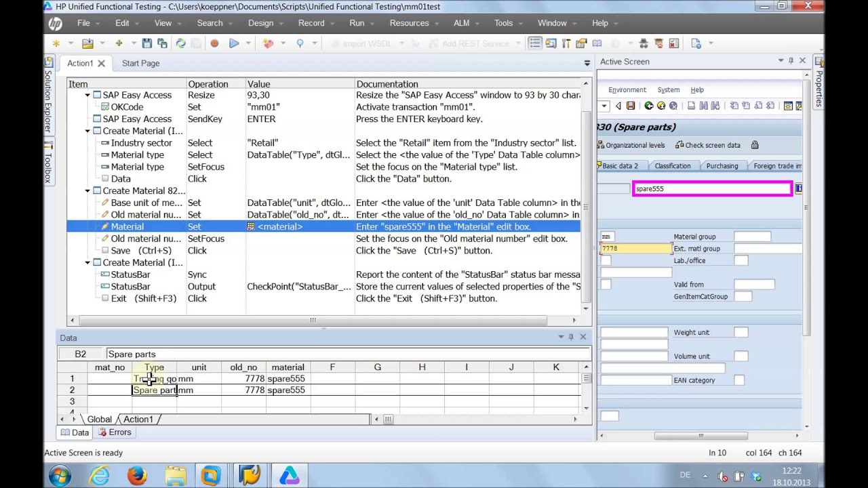The image size is (868, 488).
Task: Click the Organizational levels button
Action: 631,145
